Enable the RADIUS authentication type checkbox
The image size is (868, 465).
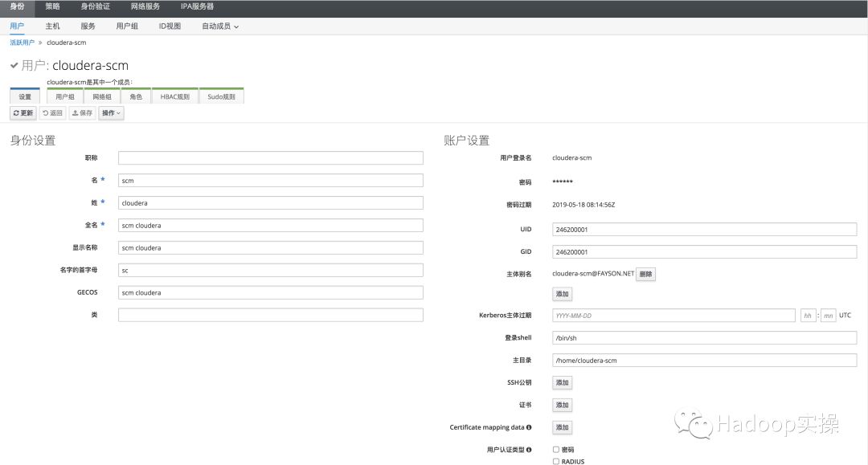pos(556,461)
